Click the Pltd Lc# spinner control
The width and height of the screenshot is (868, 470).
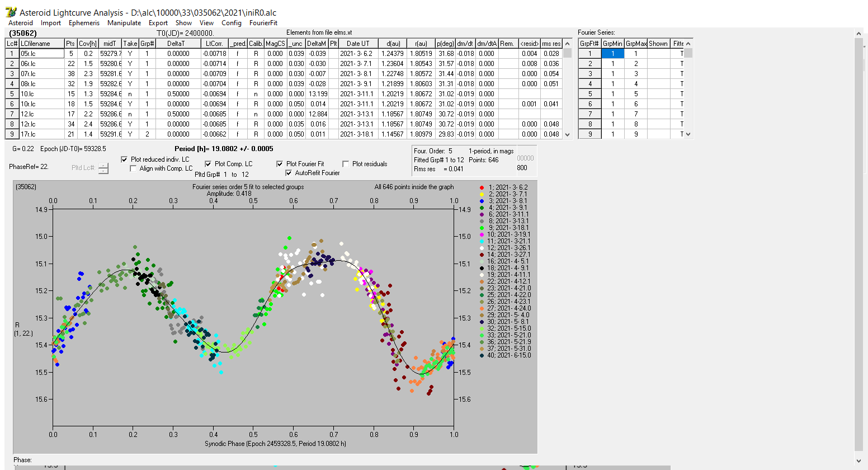click(103, 168)
